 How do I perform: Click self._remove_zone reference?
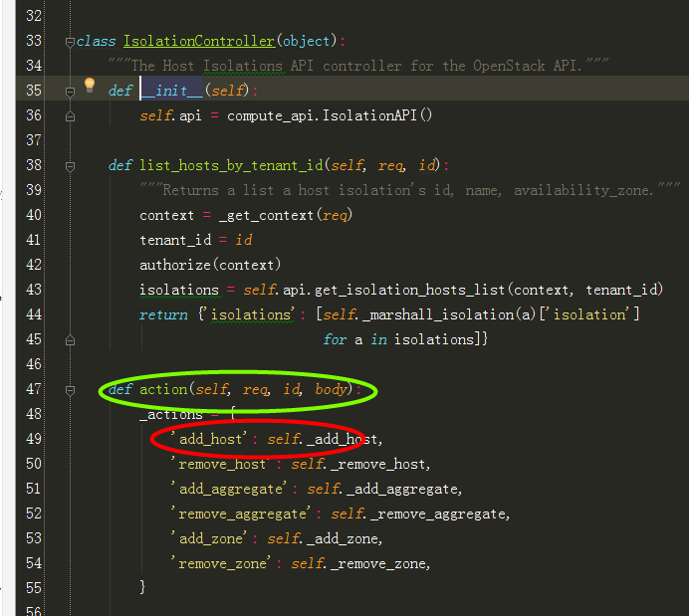click(x=358, y=563)
